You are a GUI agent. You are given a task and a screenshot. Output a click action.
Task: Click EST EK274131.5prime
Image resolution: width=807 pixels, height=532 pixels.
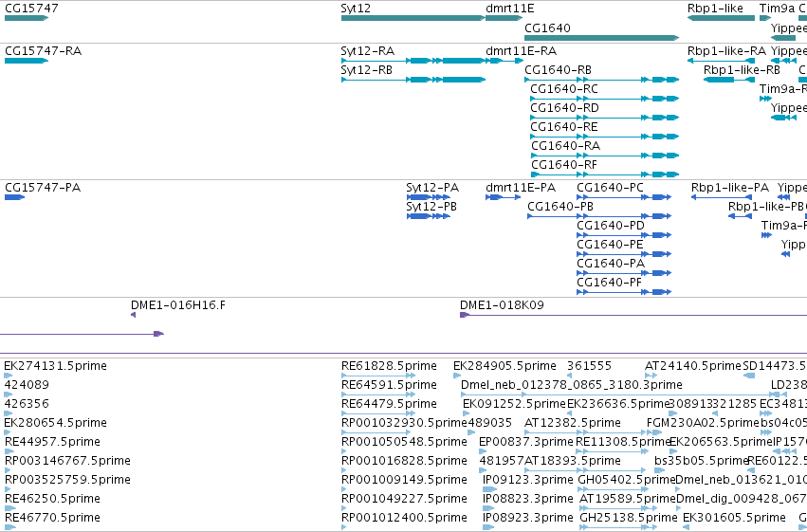coord(56,366)
